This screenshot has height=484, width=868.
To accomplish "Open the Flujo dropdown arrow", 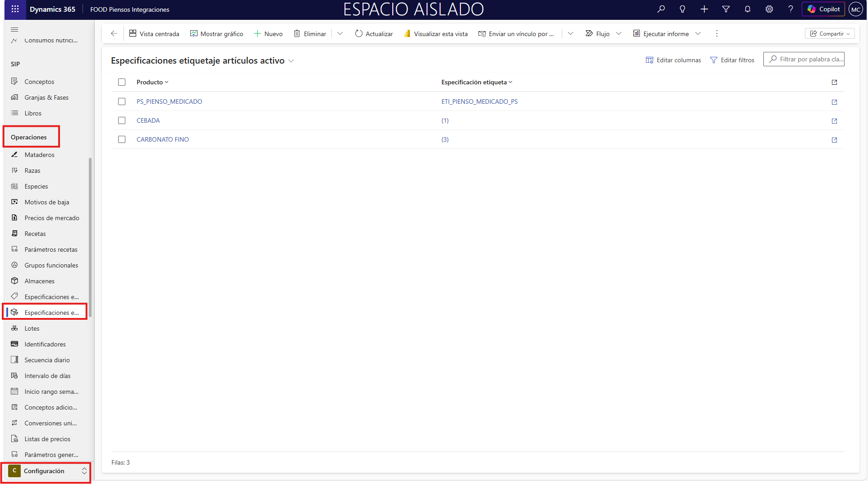I will [619, 33].
